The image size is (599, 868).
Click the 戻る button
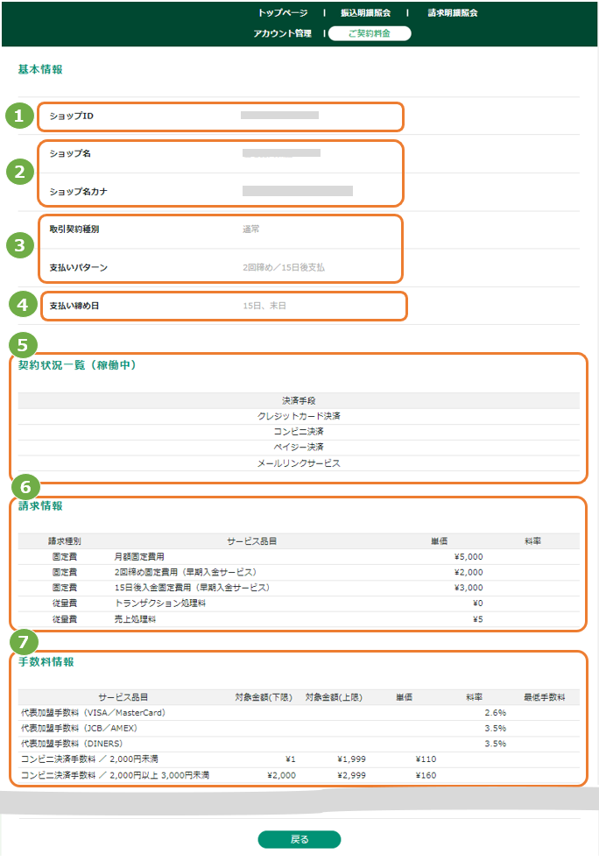coord(299,839)
